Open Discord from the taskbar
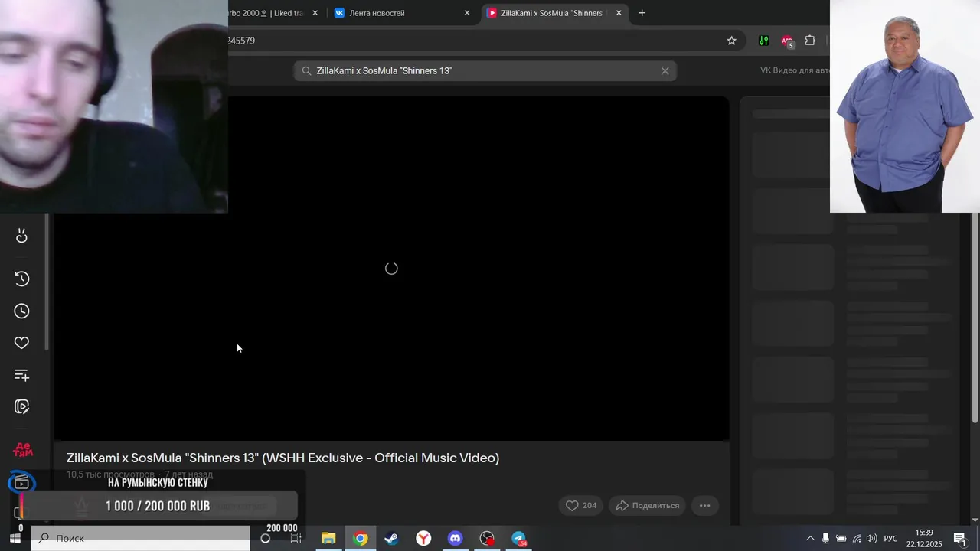 point(455,538)
